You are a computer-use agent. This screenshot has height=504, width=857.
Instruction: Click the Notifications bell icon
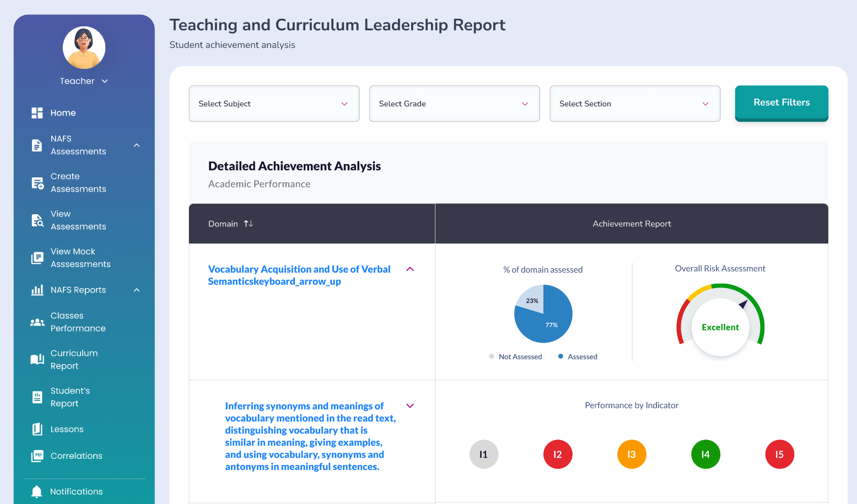pyautogui.click(x=37, y=491)
